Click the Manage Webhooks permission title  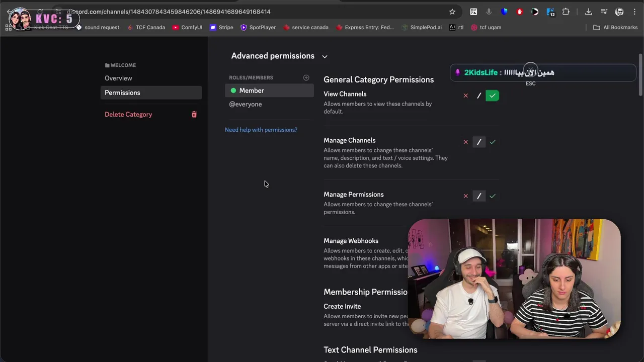(351, 241)
